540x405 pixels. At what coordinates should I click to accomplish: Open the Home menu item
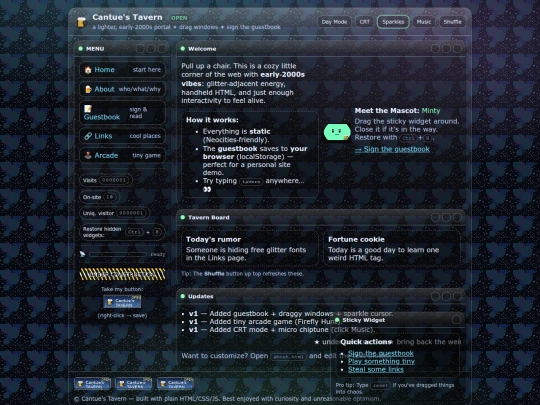[x=122, y=70]
